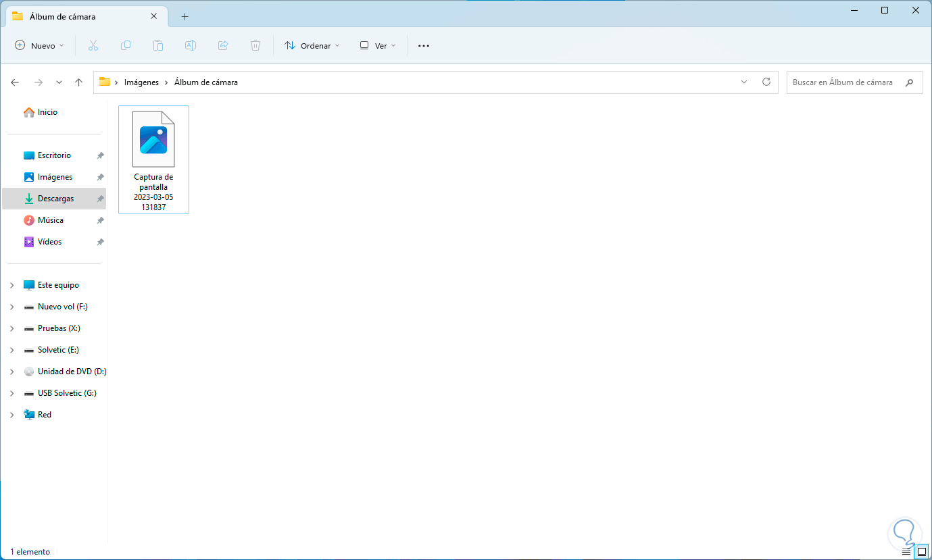Add a new tab with plus
Image resolution: width=932 pixels, height=560 pixels.
pos(185,16)
